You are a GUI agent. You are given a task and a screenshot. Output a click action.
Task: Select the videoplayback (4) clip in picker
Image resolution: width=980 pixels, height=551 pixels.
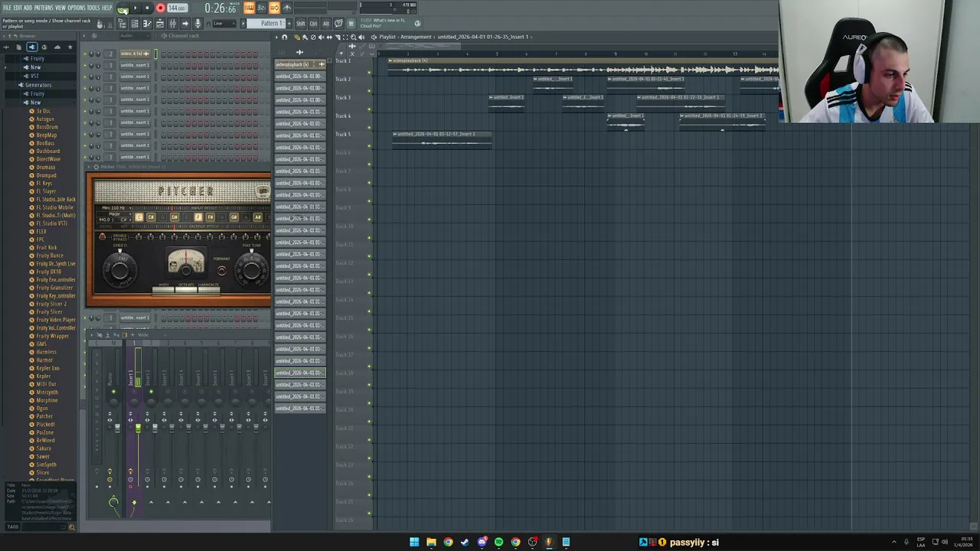(x=300, y=64)
